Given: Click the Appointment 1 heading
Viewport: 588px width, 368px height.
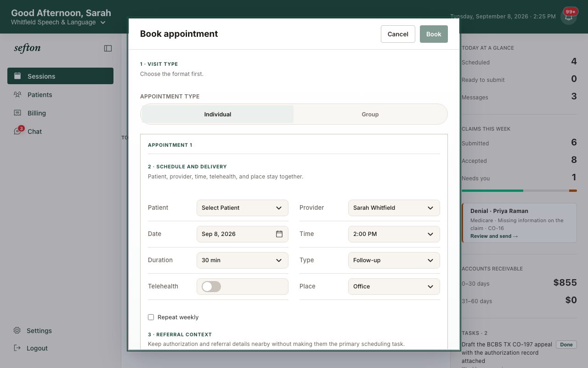Looking at the screenshot, I should tap(170, 145).
